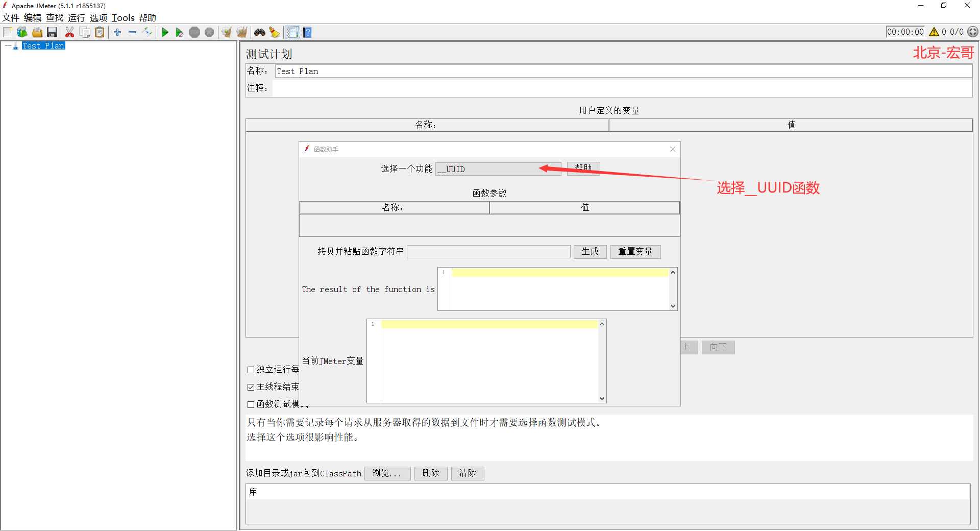
Task: Open the 帮助 menu in the menu bar
Action: point(148,18)
